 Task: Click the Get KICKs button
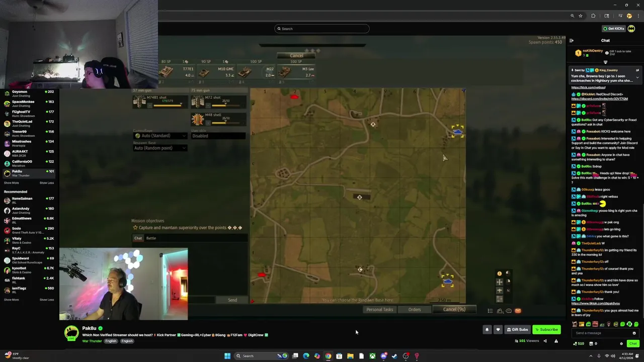click(x=614, y=29)
